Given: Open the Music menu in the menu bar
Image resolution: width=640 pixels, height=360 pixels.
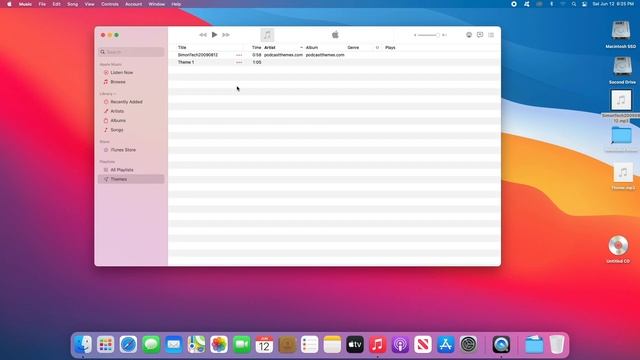Looking at the screenshot, I should click(25, 4).
